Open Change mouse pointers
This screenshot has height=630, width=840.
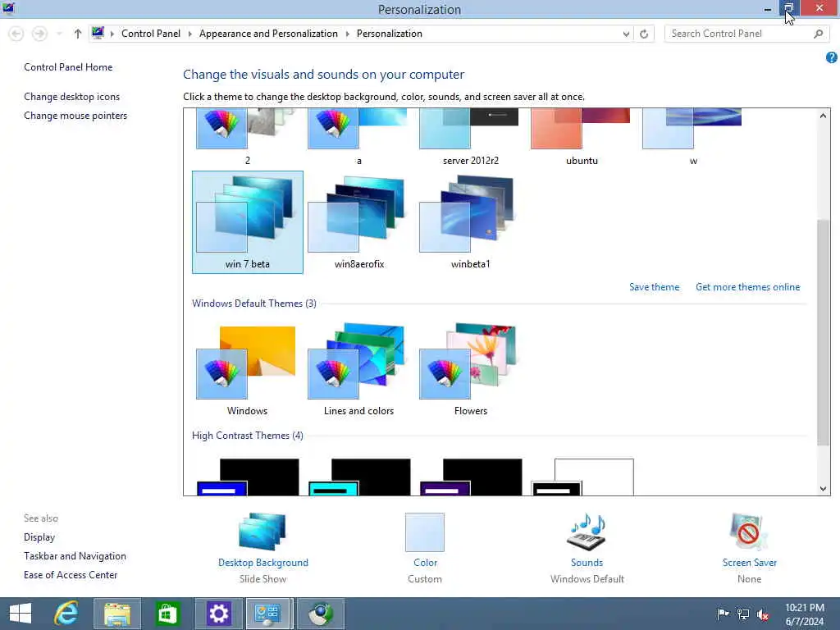[75, 116]
